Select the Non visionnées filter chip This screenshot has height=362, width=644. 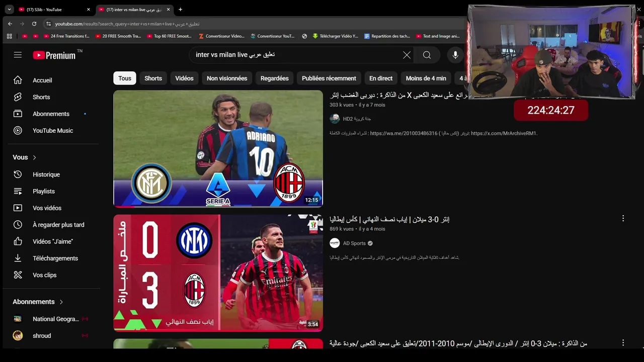coord(227,78)
